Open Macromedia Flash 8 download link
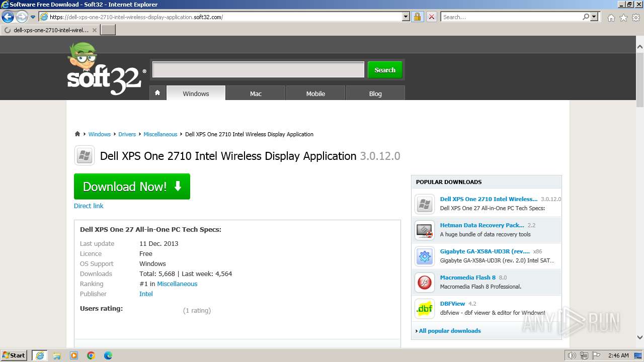This screenshot has width=644, height=362. coord(467,278)
